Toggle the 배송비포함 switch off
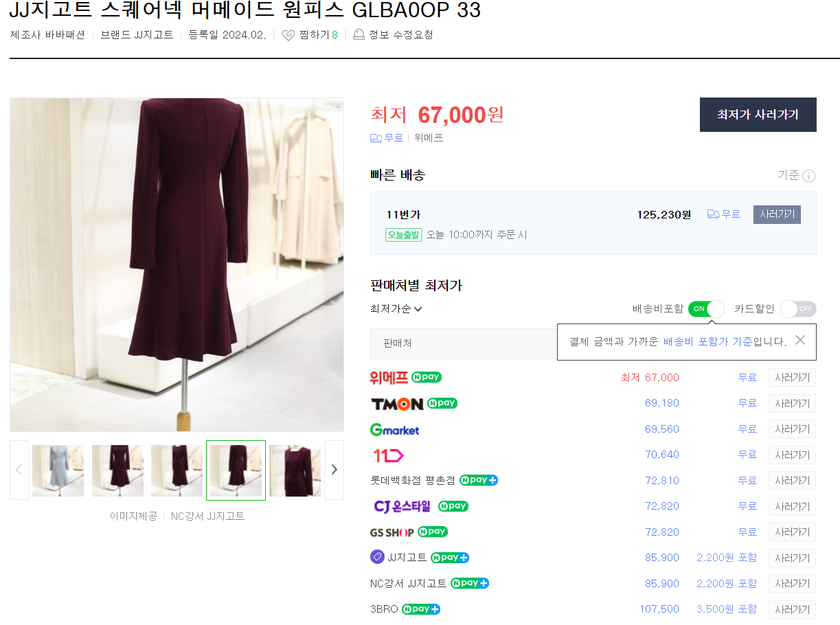Viewport: 840px width, 625px height. 706,309
